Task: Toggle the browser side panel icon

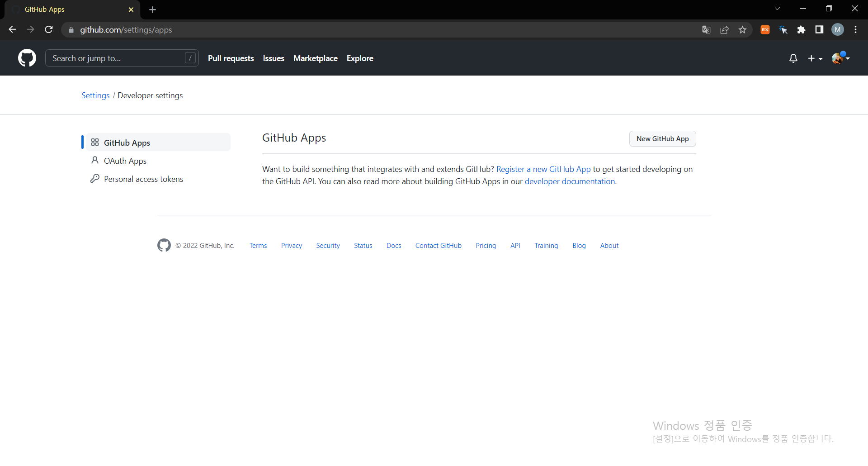Action: click(x=819, y=30)
